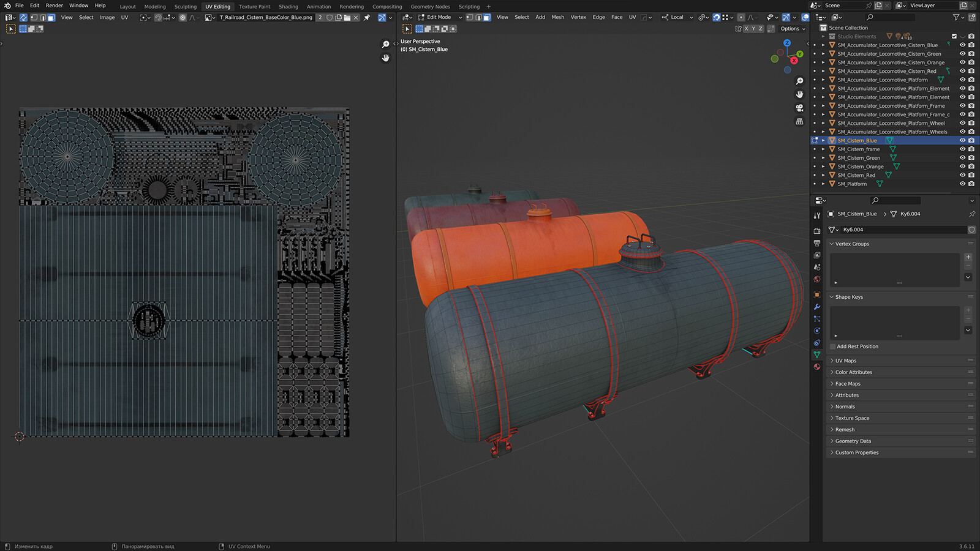Open the Mesh menu in 3D viewport
Screen dimensions: 980x551
557,17
